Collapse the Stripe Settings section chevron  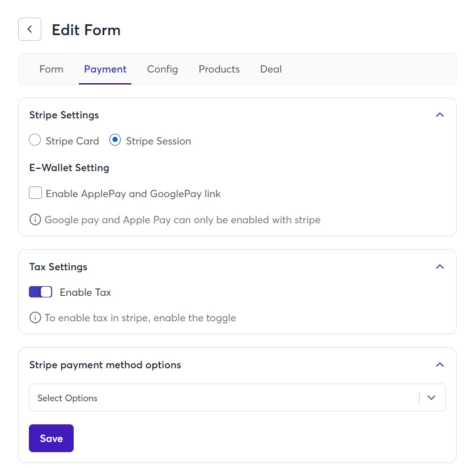pyautogui.click(x=440, y=114)
